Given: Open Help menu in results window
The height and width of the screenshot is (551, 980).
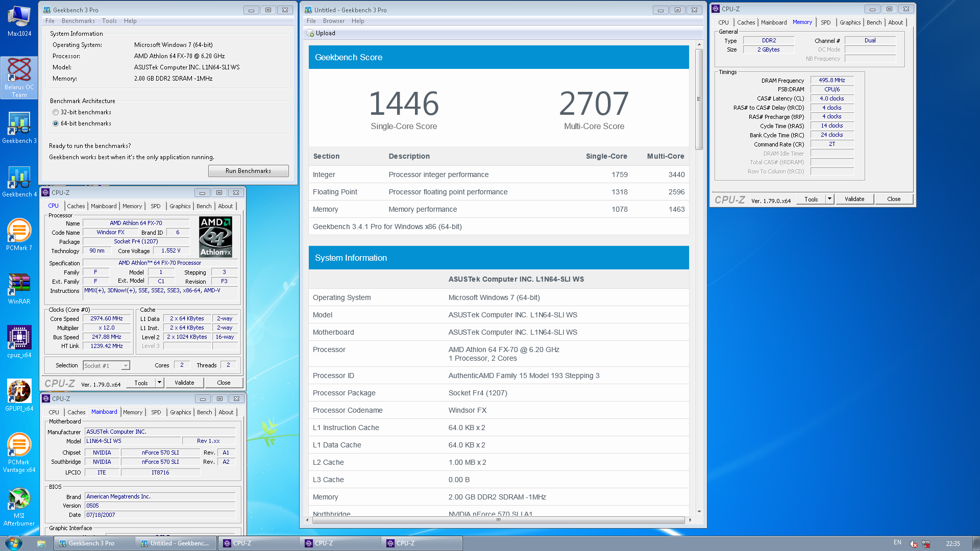Looking at the screenshot, I should point(358,21).
